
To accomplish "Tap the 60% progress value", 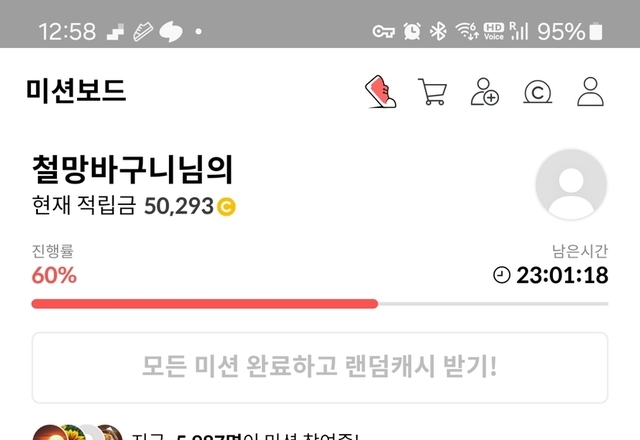I will click(54, 275).
